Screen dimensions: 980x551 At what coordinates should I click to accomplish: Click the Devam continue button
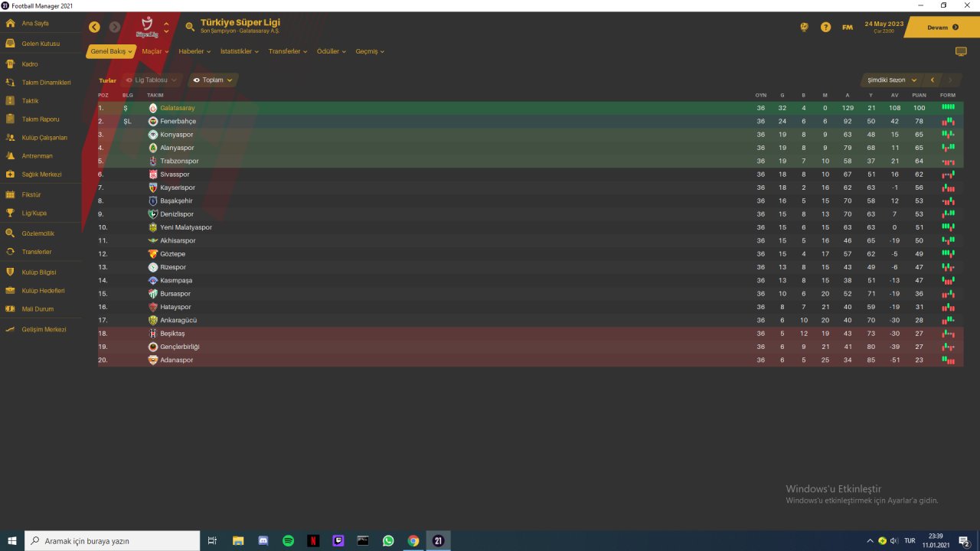pyautogui.click(x=942, y=28)
